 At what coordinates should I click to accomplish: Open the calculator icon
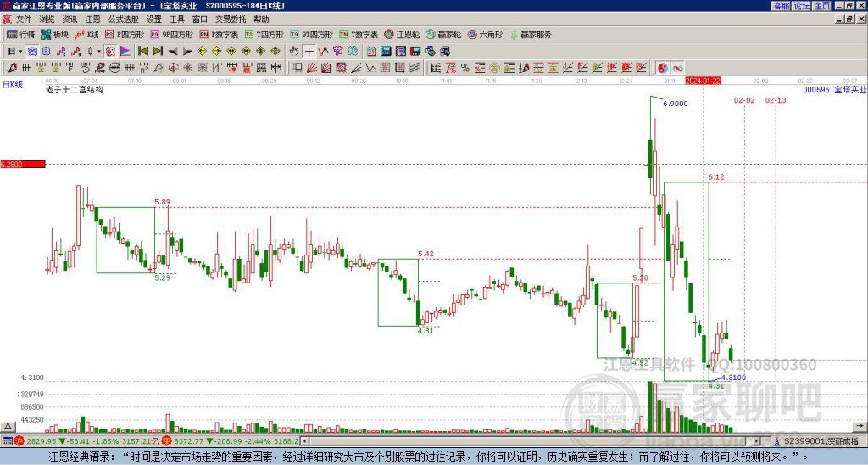(387, 52)
